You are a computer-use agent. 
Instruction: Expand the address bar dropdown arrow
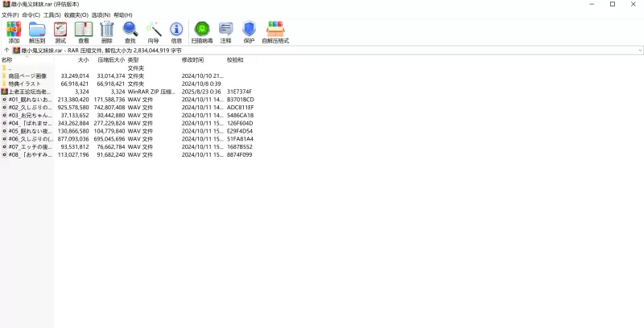tap(639, 50)
